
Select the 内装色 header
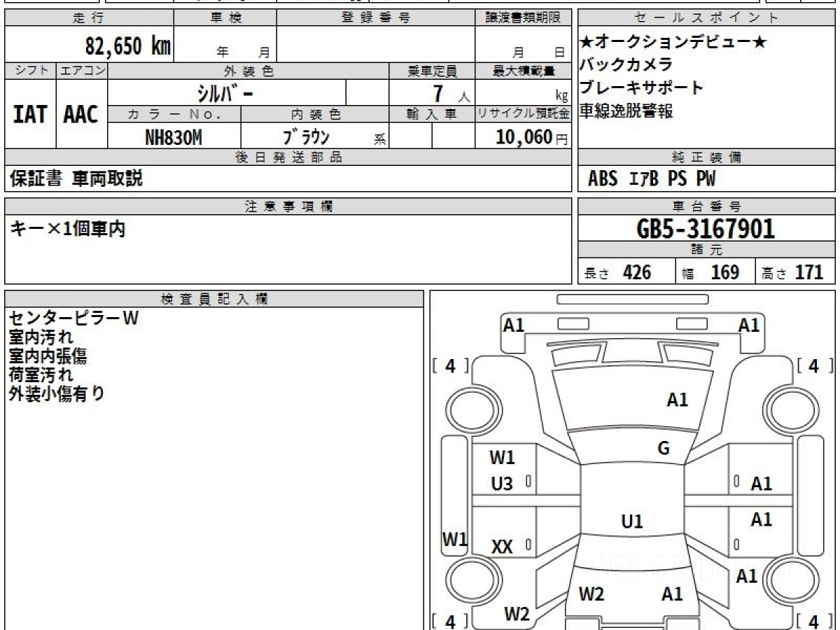pyautogui.click(x=315, y=114)
